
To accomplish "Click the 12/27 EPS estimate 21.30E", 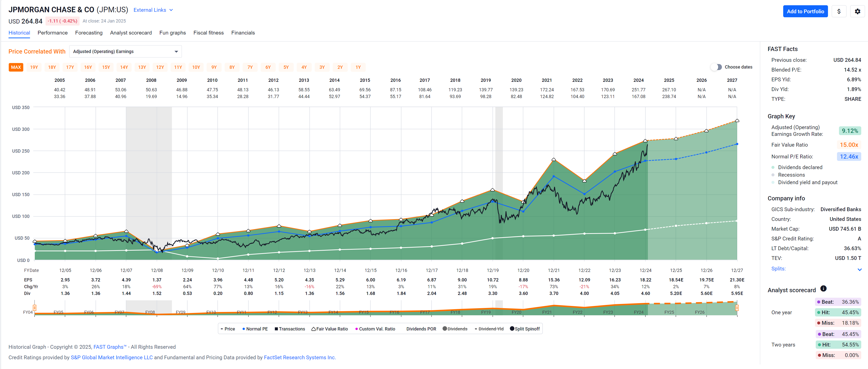I will [737, 280].
